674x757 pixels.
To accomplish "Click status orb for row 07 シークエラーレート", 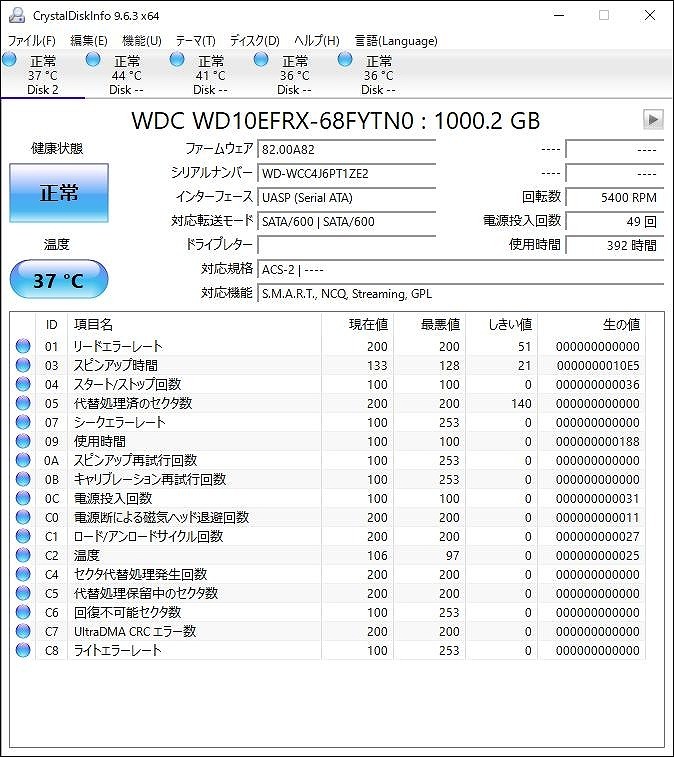I will pos(23,422).
